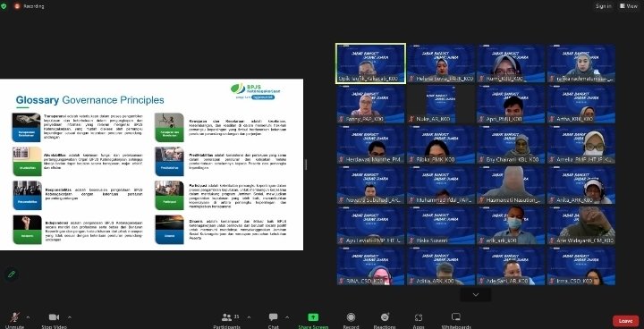The width and height of the screenshot is (644, 329).
Task: Select Anita_ARK video tile
Action: click(581, 184)
